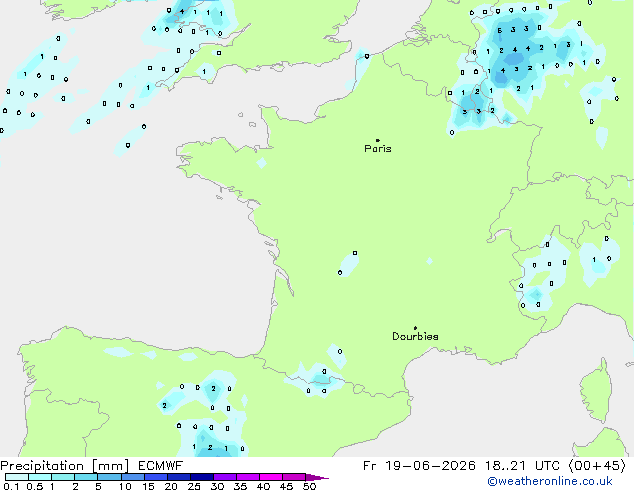Viewport: 634px width, 490px height.
Task: Select the legend swatch between 0.5 and 1
Action: [x=40, y=477]
